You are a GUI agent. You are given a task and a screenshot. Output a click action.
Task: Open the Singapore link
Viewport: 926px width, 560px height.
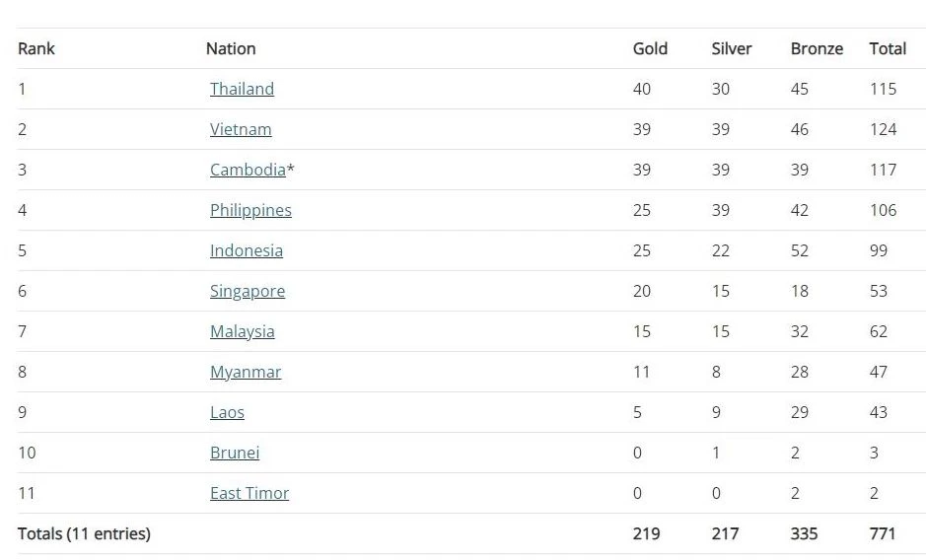click(248, 291)
